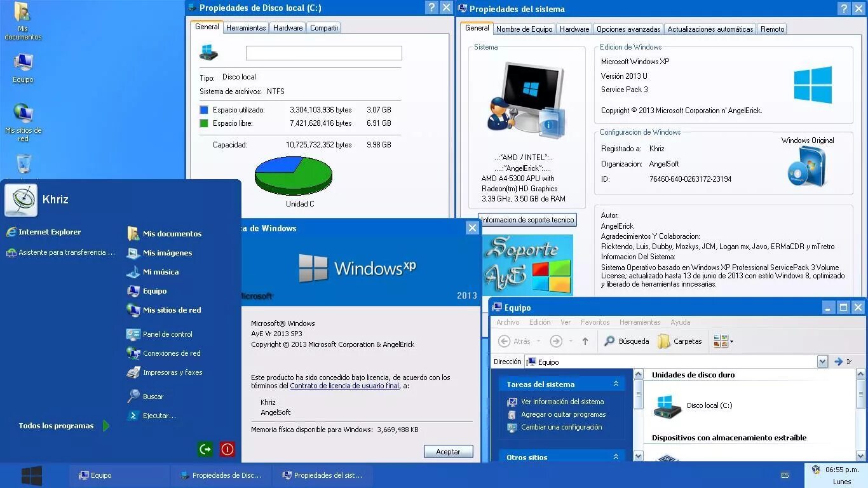This screenshot has width=868, height=488.
Task: Switch to Propiedades de Disco taskbar button
Action: pos(220,475)
